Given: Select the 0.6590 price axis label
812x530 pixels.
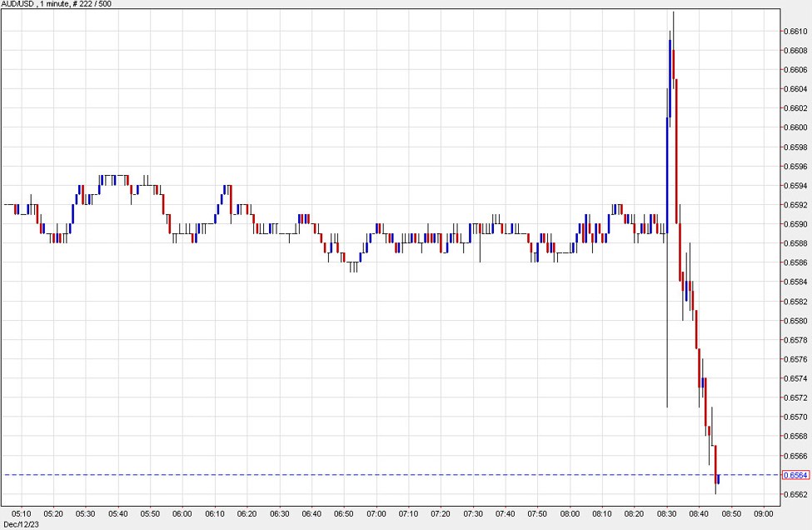Looking at the screenshot, I should (x=794, y=224).
